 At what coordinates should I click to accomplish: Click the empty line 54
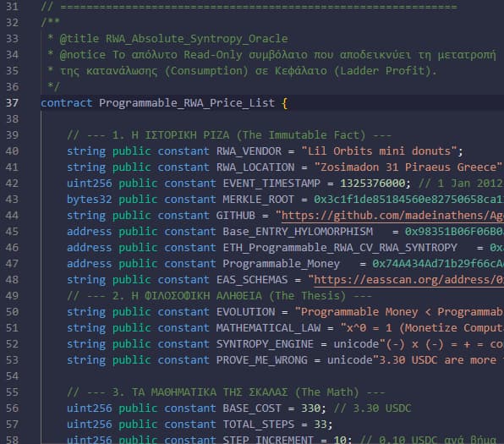pyautogui.click(x=272, y=376)
